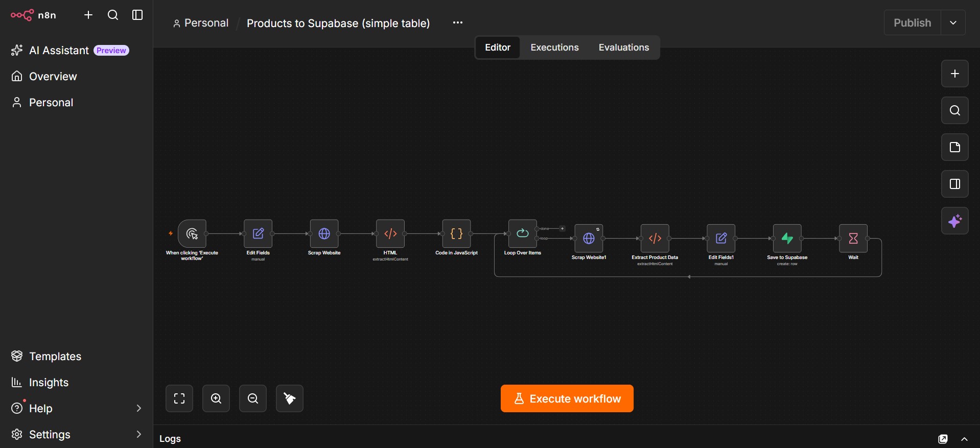Viewport: 980px width, 448px height.
Task: Select the Code in JavaScript node
Action: click(457, 233)
